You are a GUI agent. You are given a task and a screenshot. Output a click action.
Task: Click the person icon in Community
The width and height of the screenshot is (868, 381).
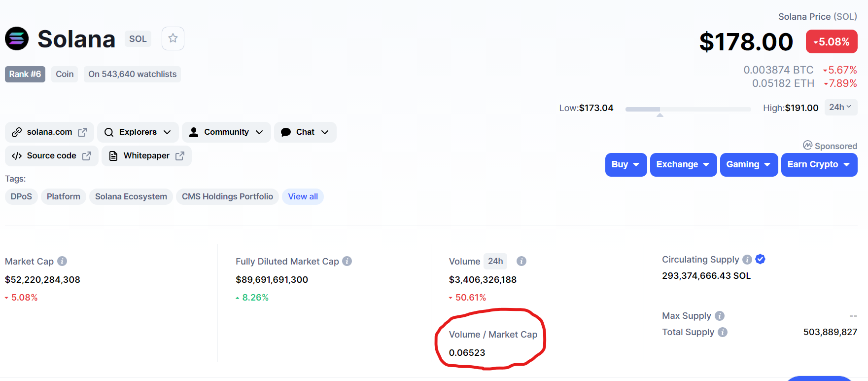(194, 132)
